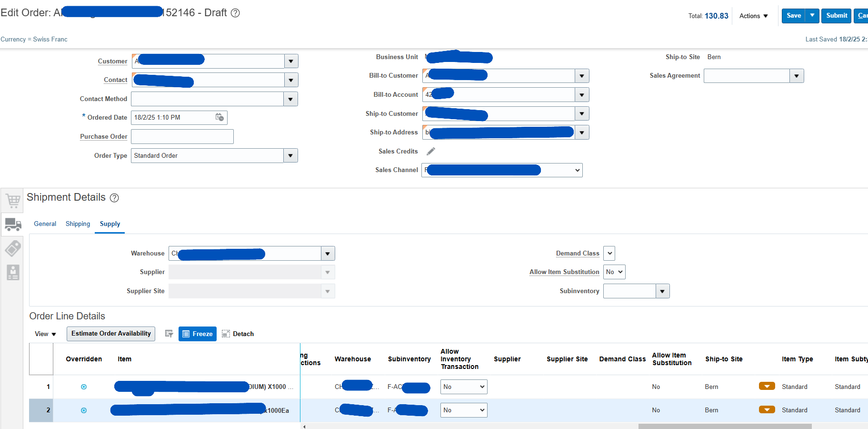868x429 pixels.
Task: Open the customer badge panel in sidebar
Action: click(12, 272)
